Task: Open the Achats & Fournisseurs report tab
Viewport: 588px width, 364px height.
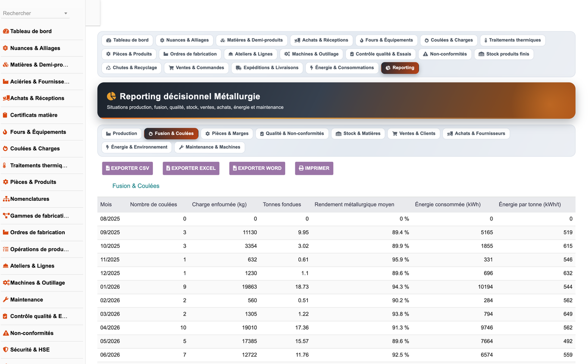Action: click(x=476, y=133)
